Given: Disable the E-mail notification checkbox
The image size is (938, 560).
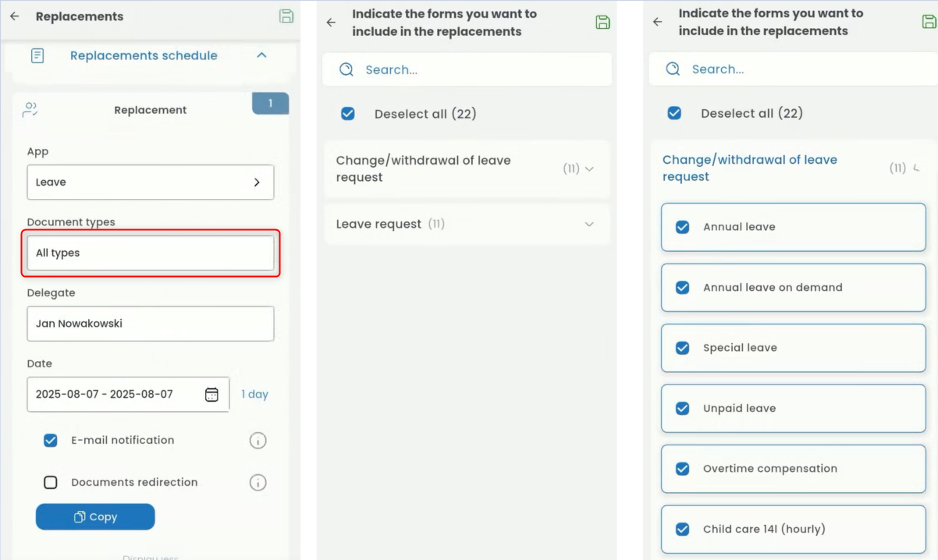Looking at the screenshot, I should point(51,441).
